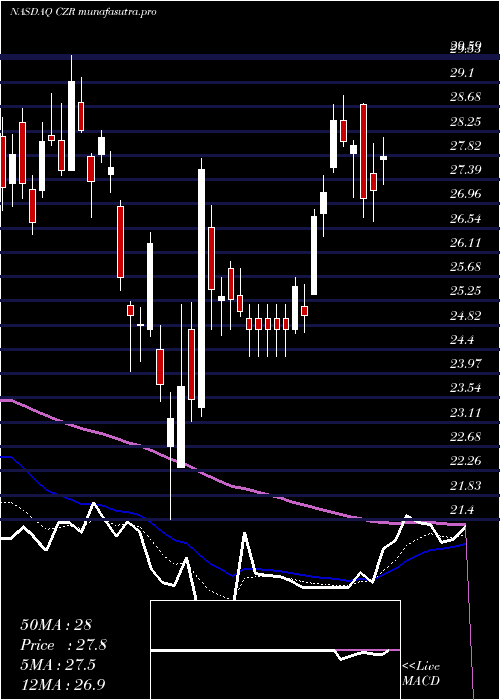Click the 29.1 price axis label
The height and width of the screenshot is (700, 500).
[x=463, y=72]
